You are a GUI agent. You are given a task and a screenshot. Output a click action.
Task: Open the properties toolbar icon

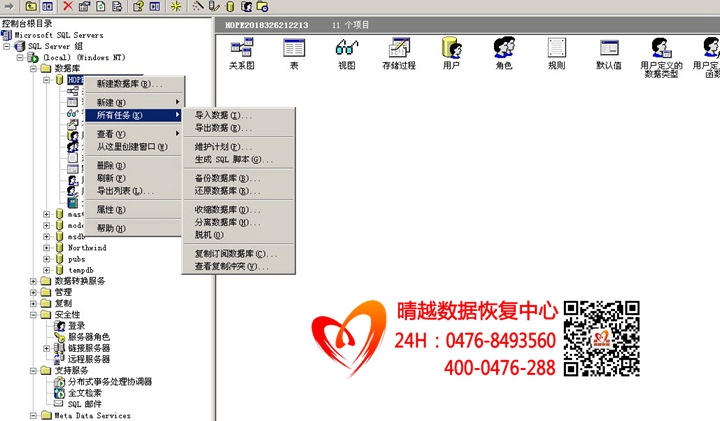[84, 6]
